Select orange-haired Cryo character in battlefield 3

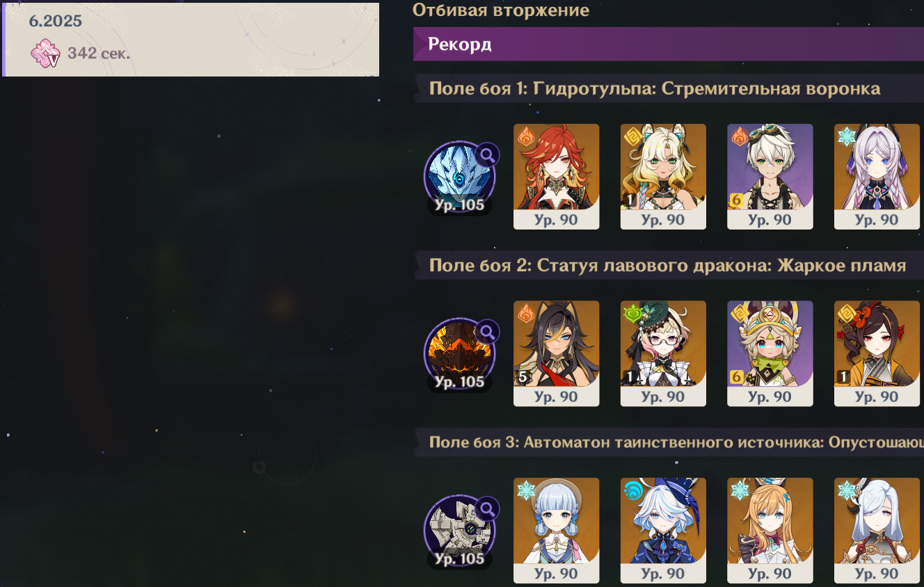770,530
